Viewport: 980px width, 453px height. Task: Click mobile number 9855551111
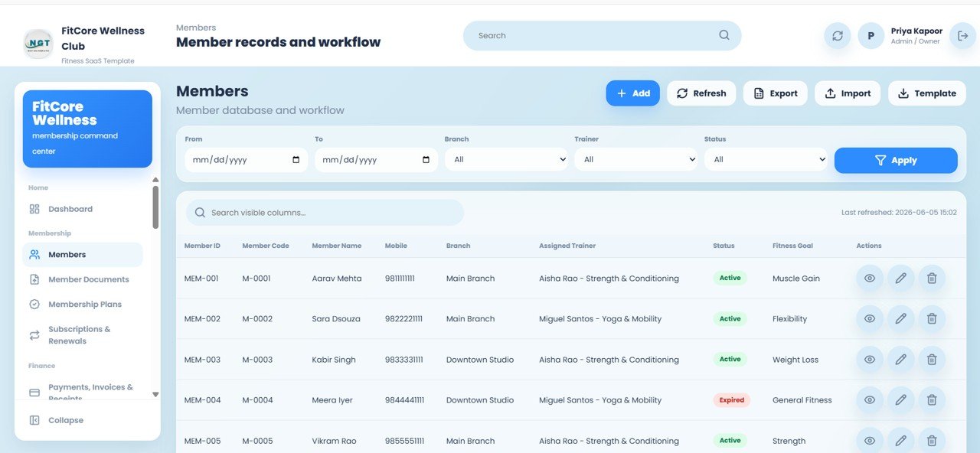click(x=404, y=441)
